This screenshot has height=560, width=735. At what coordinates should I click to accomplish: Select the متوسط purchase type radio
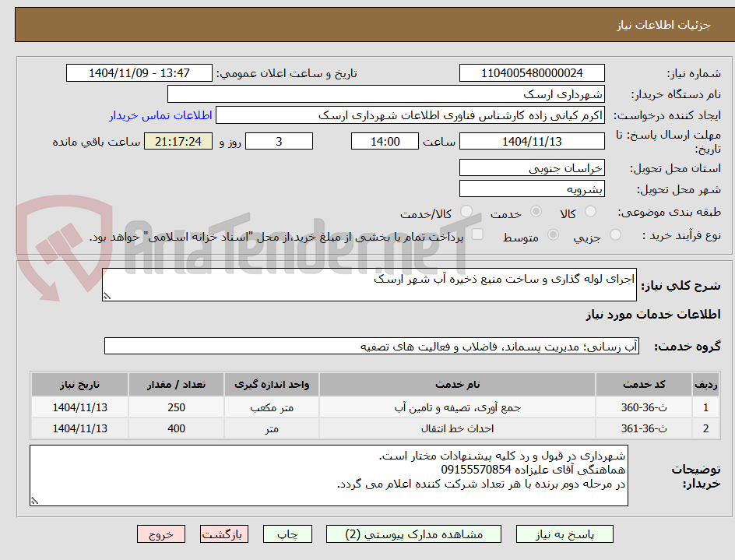pos(553,234)
